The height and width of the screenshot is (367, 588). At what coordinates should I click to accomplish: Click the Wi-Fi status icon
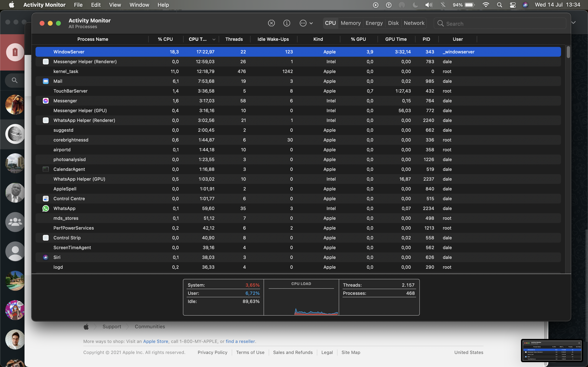click(486, 5)
